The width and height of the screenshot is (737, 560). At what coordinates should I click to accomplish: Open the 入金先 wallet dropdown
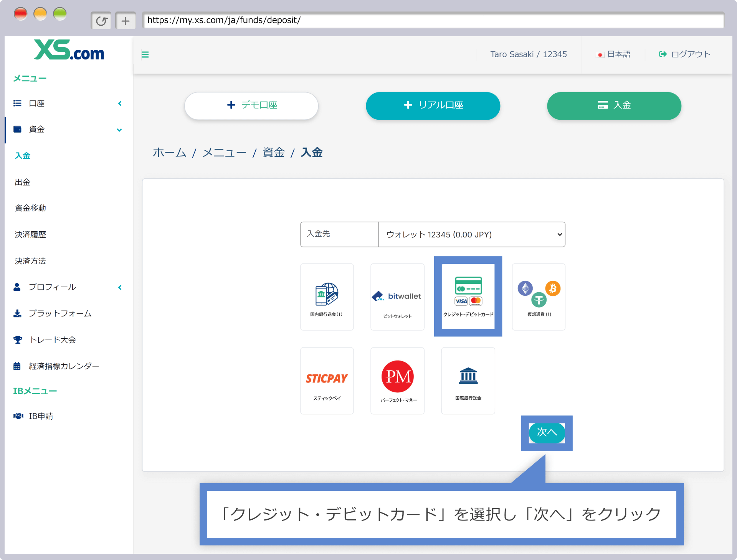[471, 234]
